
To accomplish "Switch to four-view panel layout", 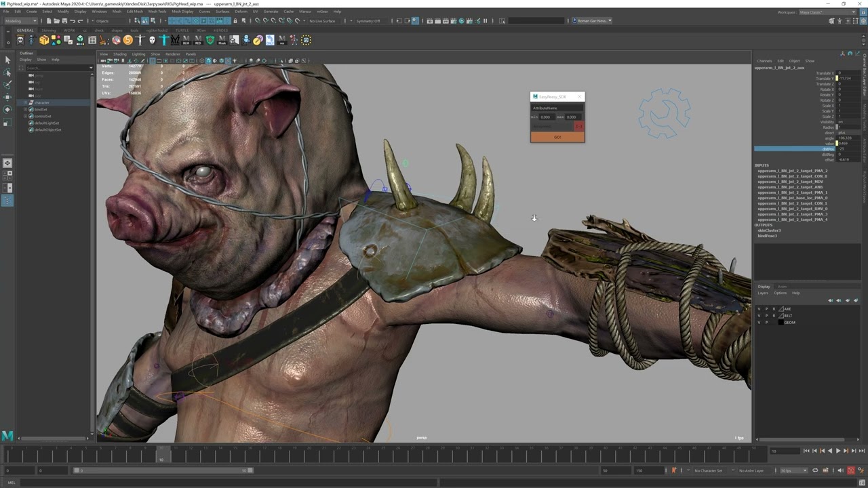I will pyautogui.click(x=7, y=176).
